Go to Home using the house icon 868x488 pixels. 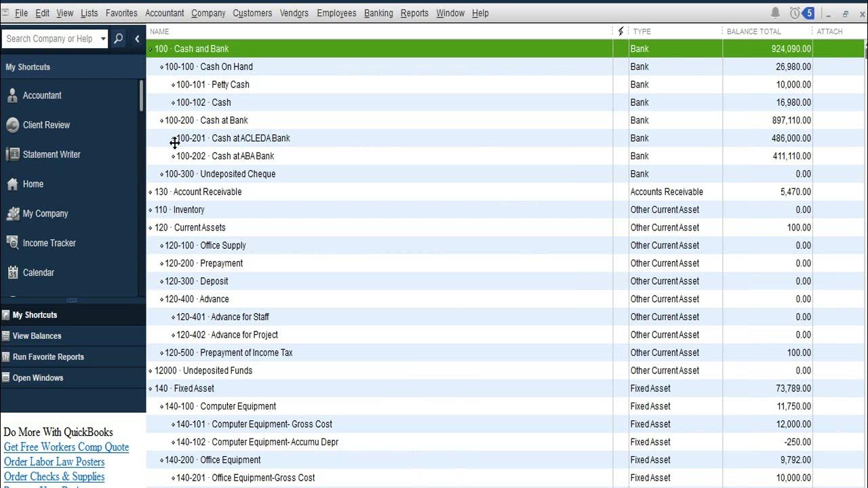tap(12, 184)
